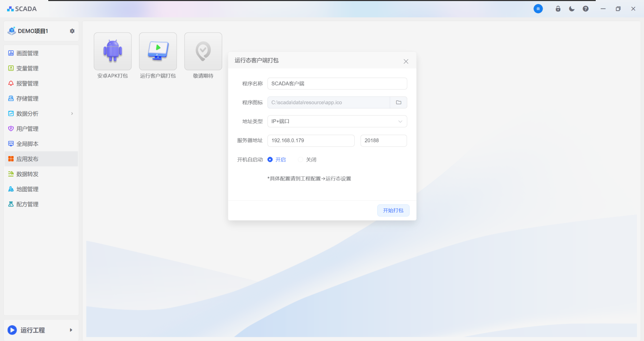Open 画面管理 in the sidebar

tap(28, 53)
